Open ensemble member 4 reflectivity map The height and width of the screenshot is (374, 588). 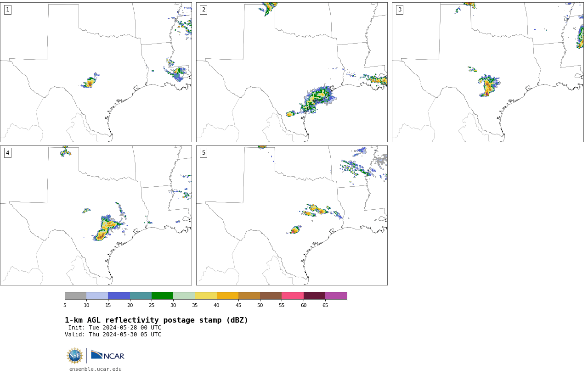click(x=96, y=215)
